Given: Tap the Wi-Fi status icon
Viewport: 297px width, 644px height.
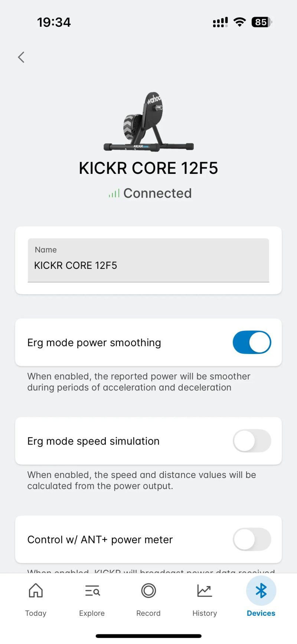Looking at the screenshot, I should tap(240, 22).
